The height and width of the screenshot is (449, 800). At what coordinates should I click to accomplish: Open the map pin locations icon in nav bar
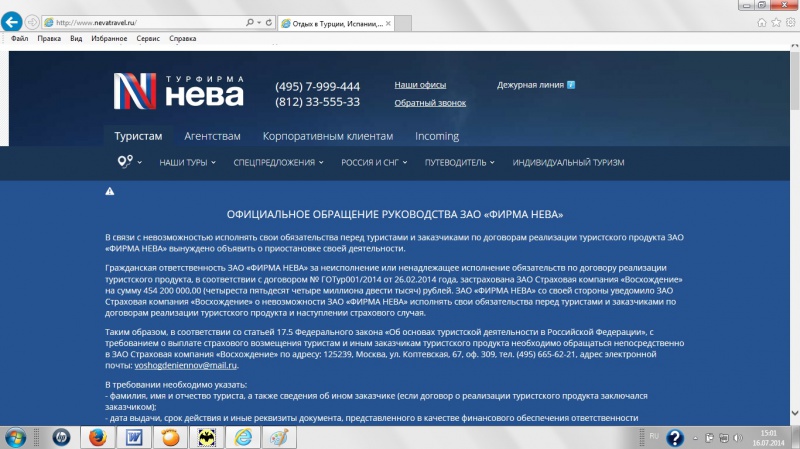[x=125, y=162]
